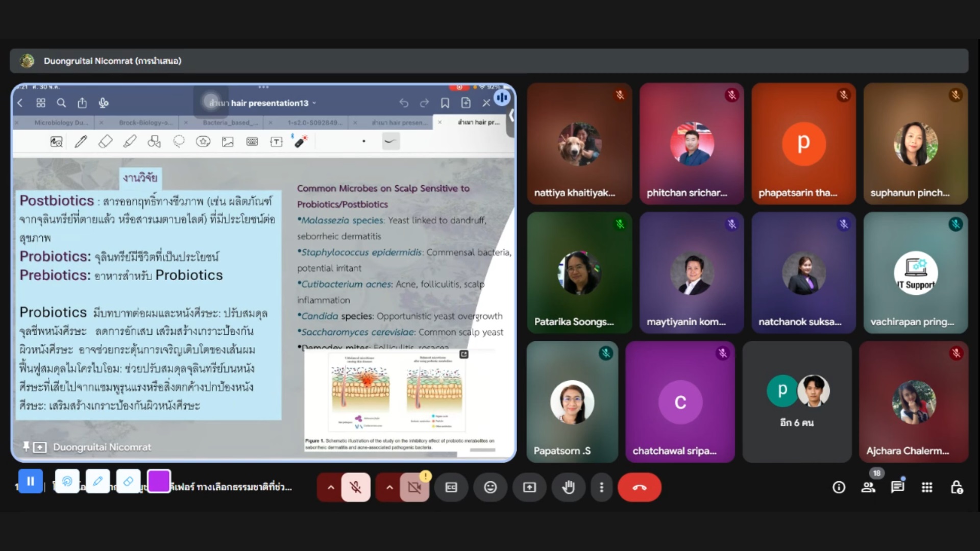This screenshot has width=980, height=551.
Task: Open more options three-dot menu
Action: (602, 488)
